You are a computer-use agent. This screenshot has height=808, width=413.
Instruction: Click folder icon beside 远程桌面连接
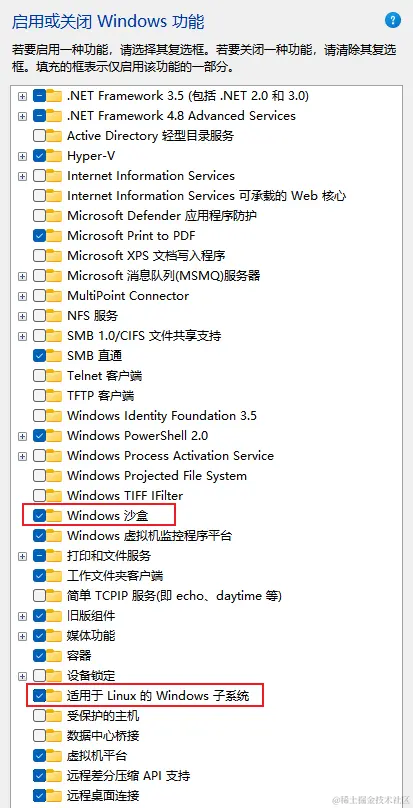click(x=54, y=795)
